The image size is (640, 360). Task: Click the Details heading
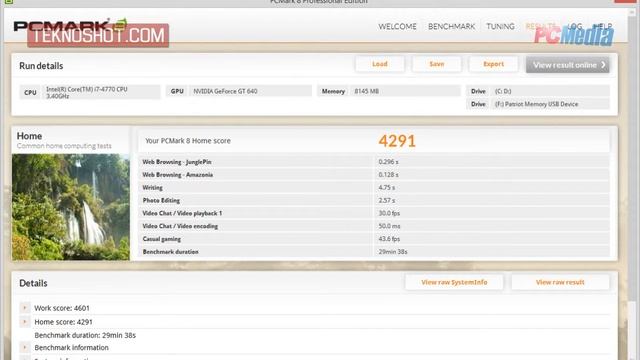click(x=33, y=283)
